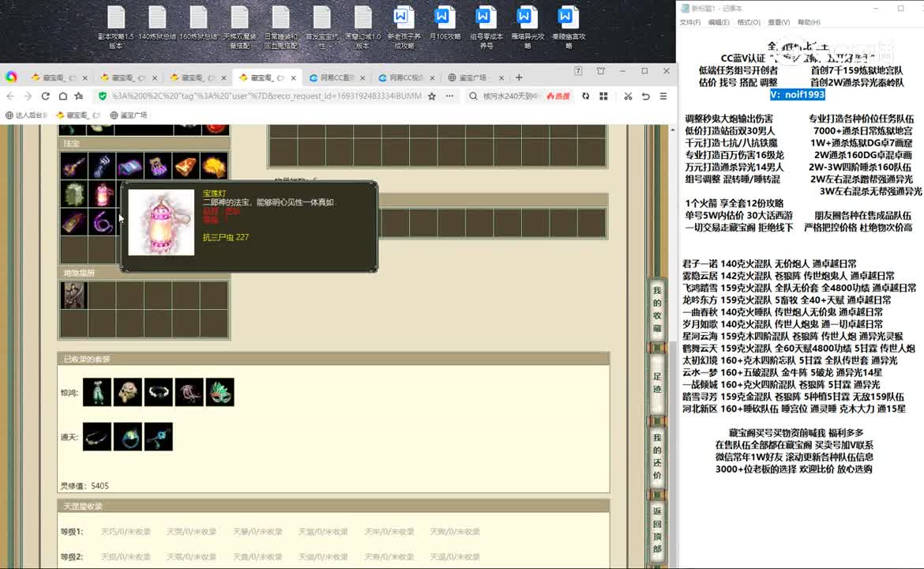Select the ring icon in 通天 set

click(128, 437)
